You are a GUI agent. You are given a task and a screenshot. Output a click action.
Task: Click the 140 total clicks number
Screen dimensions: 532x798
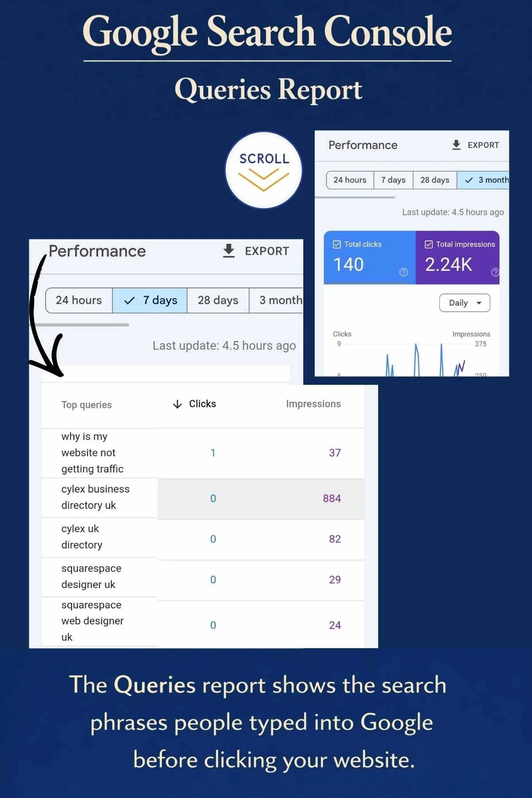(348, 265)
